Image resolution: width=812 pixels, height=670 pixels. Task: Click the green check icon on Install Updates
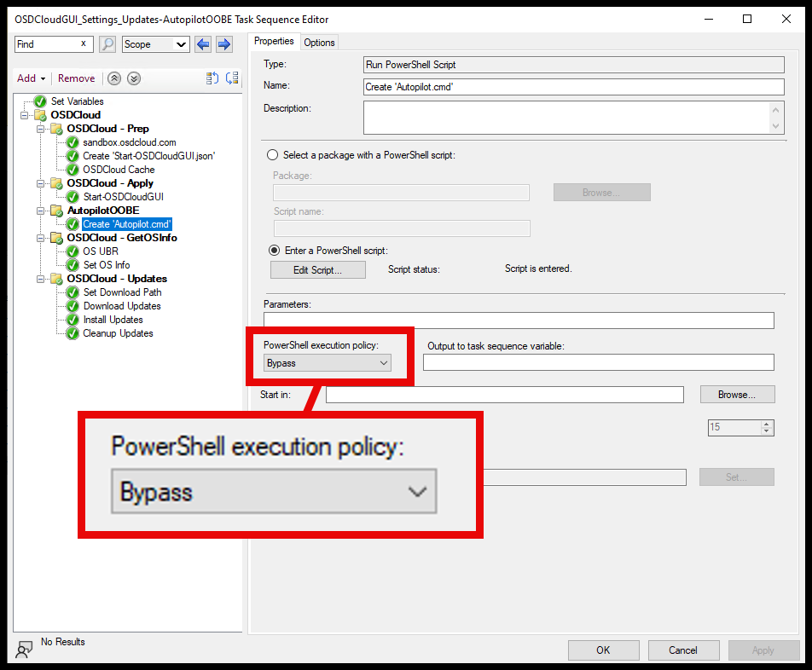pyautogui.click(x=72, y=320)
